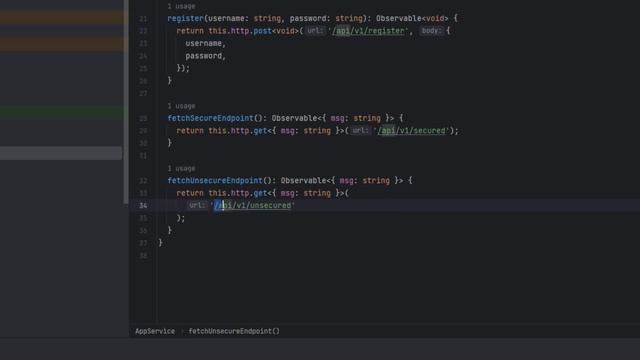Select fetchUnsecureEndpoint() in the breadcrumb bar
This screenshot has width=640, height=360.
234,331
